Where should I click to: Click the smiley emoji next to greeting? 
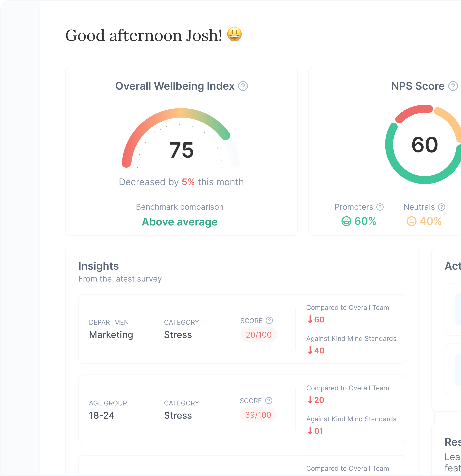pos(234,34)
